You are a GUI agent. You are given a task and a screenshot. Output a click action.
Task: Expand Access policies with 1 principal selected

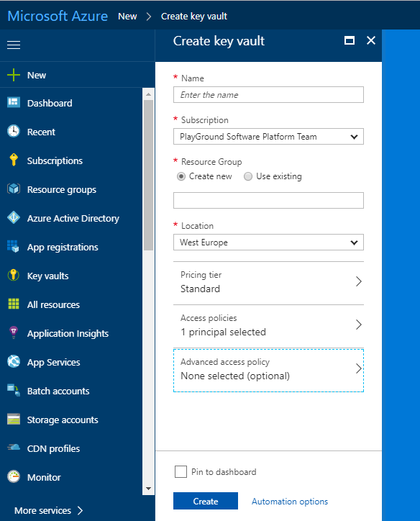click(x=268, y=325)
